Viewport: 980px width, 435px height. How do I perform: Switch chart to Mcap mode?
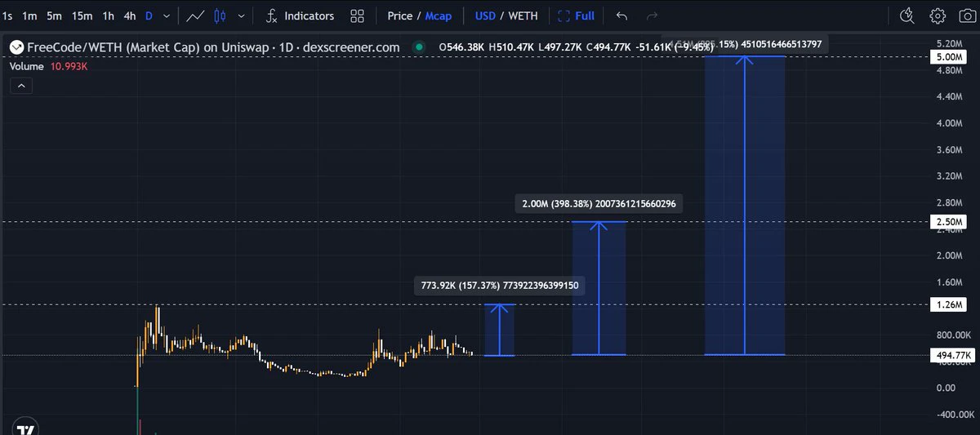439,16
